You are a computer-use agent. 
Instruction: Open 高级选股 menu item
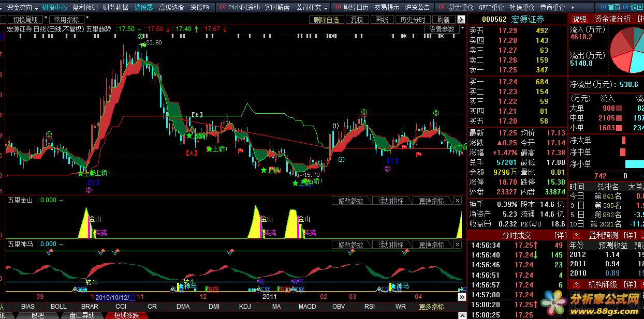pos(171,8)
